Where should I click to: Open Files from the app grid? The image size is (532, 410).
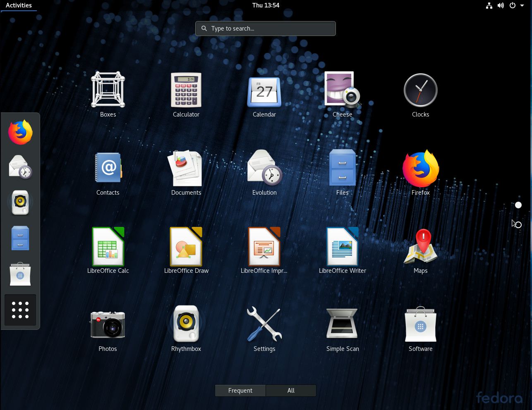343,173
